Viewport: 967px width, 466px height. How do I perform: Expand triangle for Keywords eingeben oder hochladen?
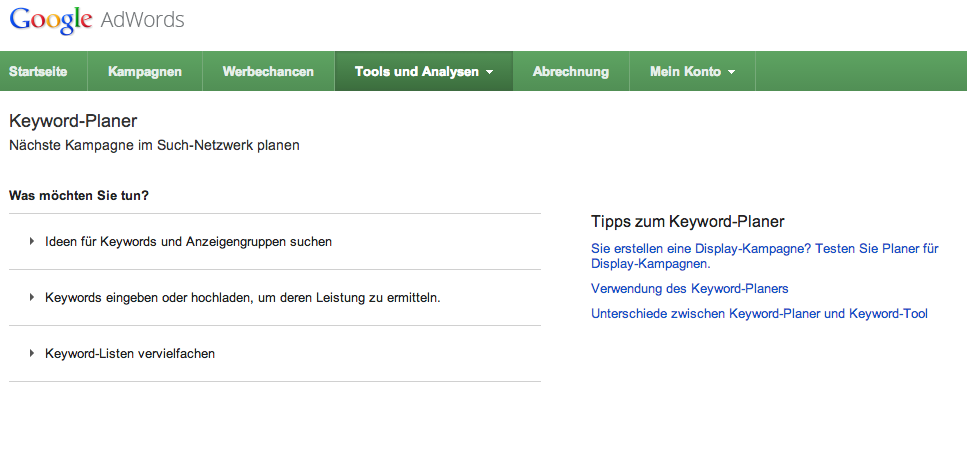(x=32, y=297)
